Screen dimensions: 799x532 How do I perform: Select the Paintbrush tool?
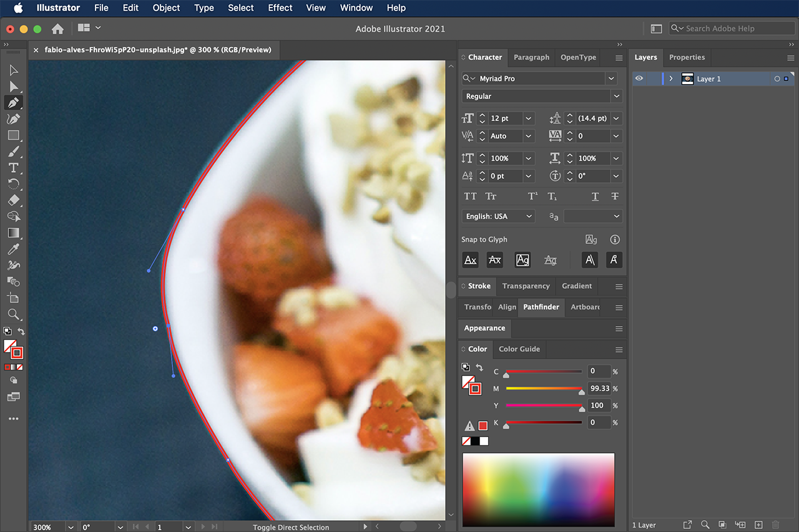(14, 152)
